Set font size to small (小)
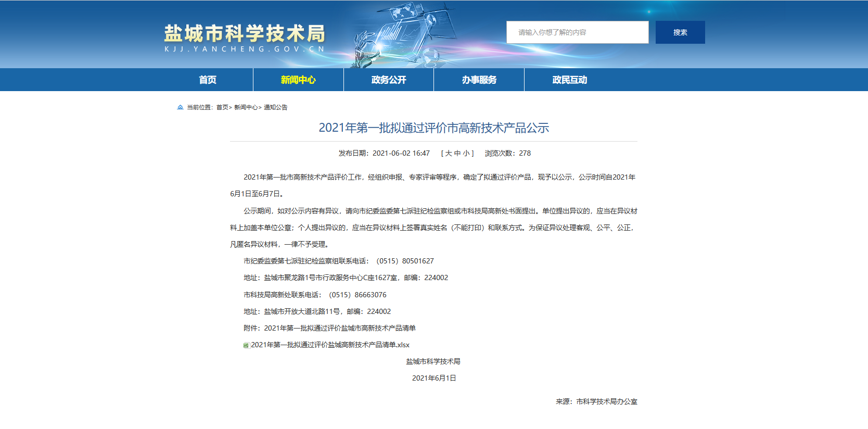 (466, 154)
